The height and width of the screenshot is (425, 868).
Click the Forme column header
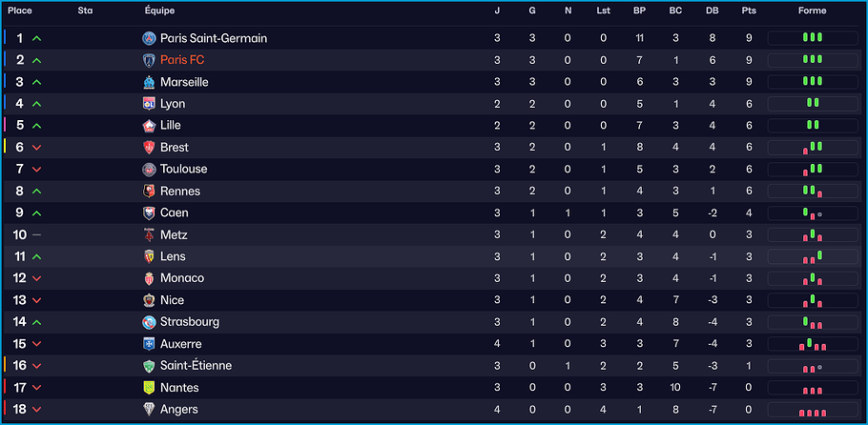pos(812,10)
